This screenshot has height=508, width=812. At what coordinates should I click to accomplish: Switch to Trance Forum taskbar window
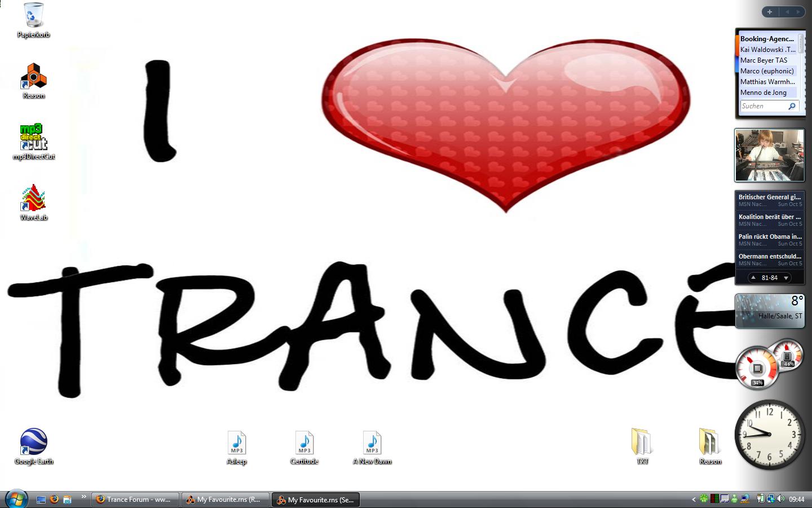[135, 500]
